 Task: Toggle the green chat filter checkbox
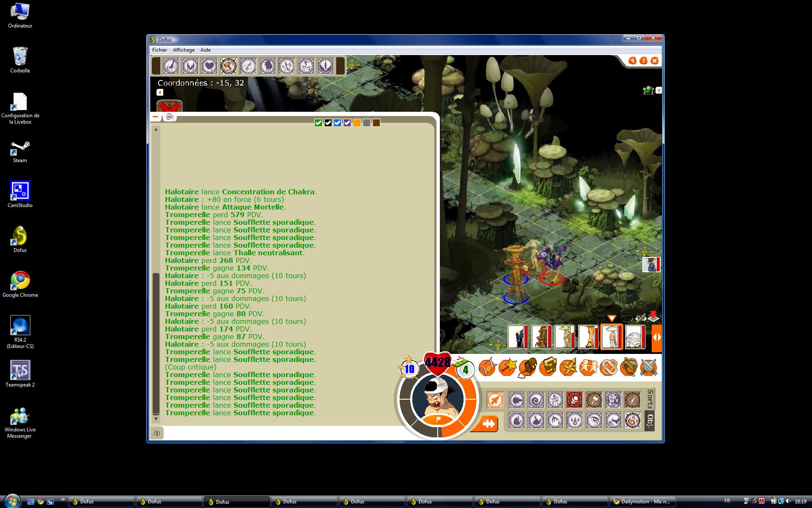[x=318, y=123]
